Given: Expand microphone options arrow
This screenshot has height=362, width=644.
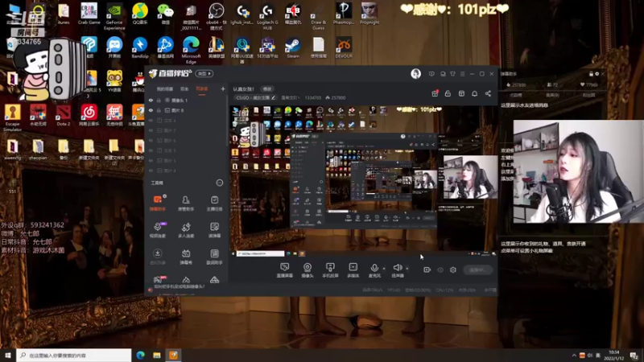Looking at the screenshot, I should 384,269.
